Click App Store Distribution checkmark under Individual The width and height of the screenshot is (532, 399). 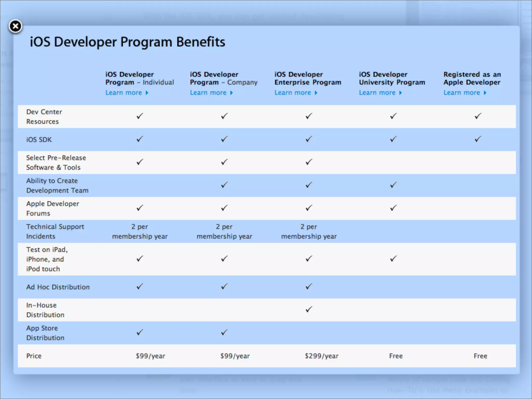tap(140, 332)
